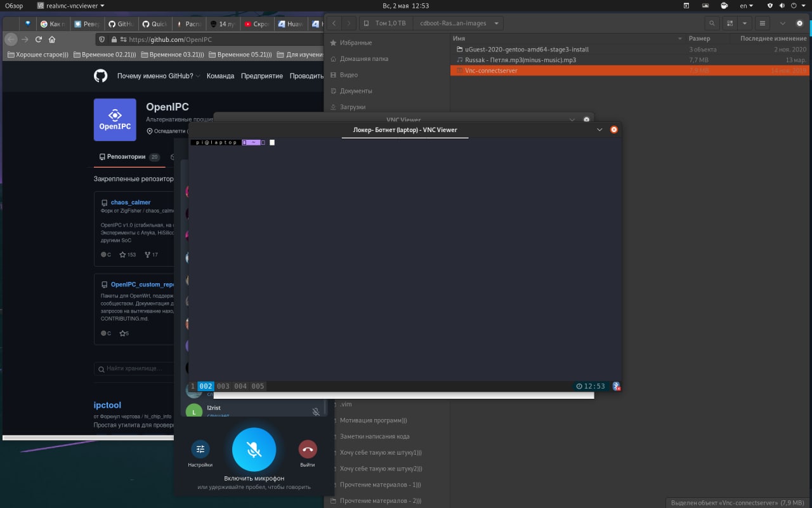Click the shield tray icon
Screen dimensions: 812x508
[770, 6]
